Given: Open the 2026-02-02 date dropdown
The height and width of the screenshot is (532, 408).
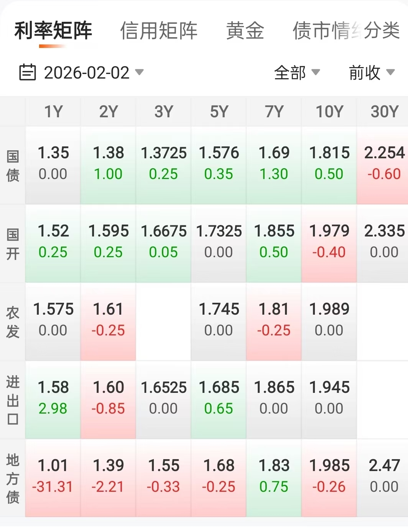Looking at the screenshot, I should [x=93, y=72].
